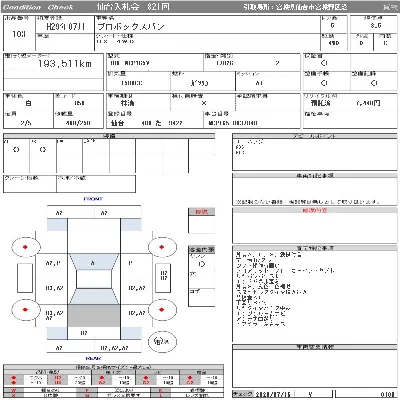The image size is (400, 400).
Task: Select the rear-left tire red diamond marker
Action: click(25, 310)
